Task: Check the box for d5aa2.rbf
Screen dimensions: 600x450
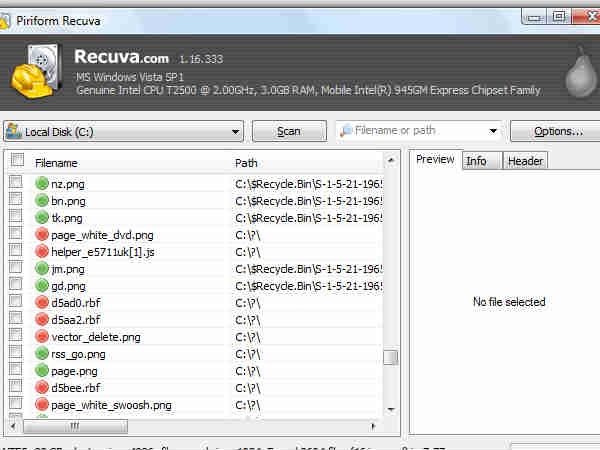Action: [x=16, y=318]
